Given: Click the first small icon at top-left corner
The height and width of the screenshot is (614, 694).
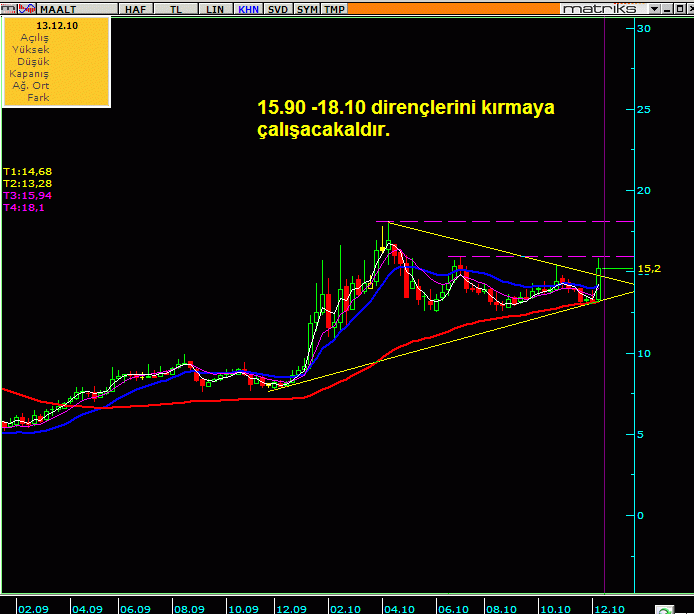Looking at the screenshot, I should click(6, 8).
